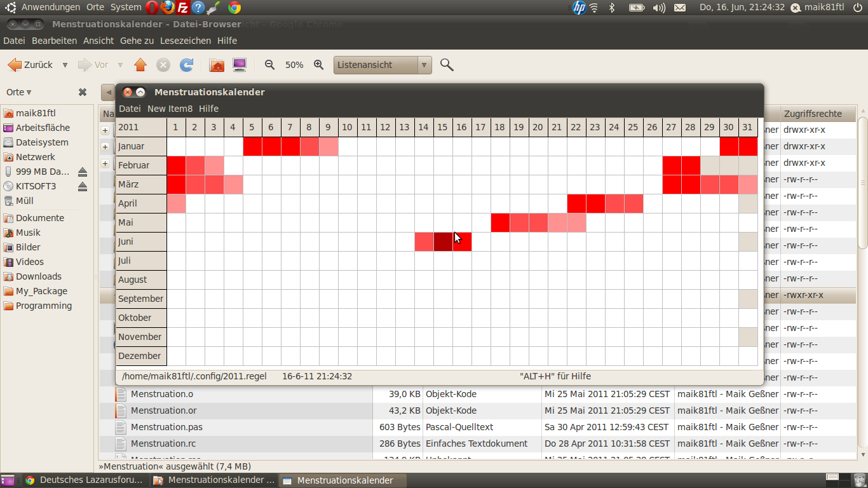Image resolution: width=868 pixels, height=488 pixels.
Task: Toggle the July 10 calendar cell
Action: pyautogui.click(x=348, y=261)
